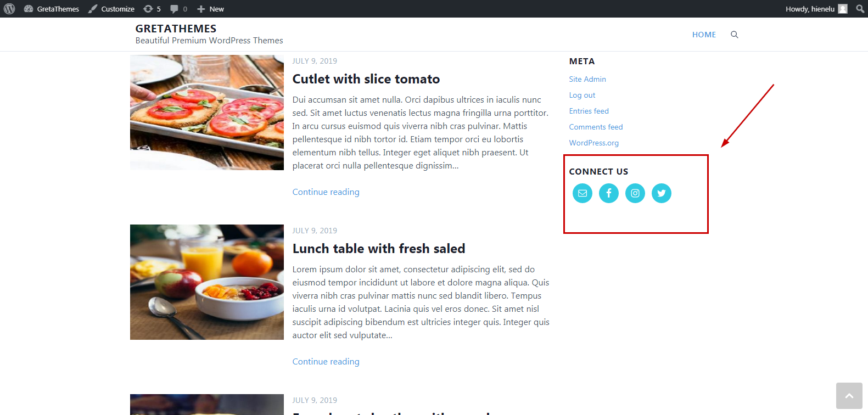Viewport: 868px width, 415px height.
Task: Click the fresh salad featured image thumbnail
Action: (206, 282)
